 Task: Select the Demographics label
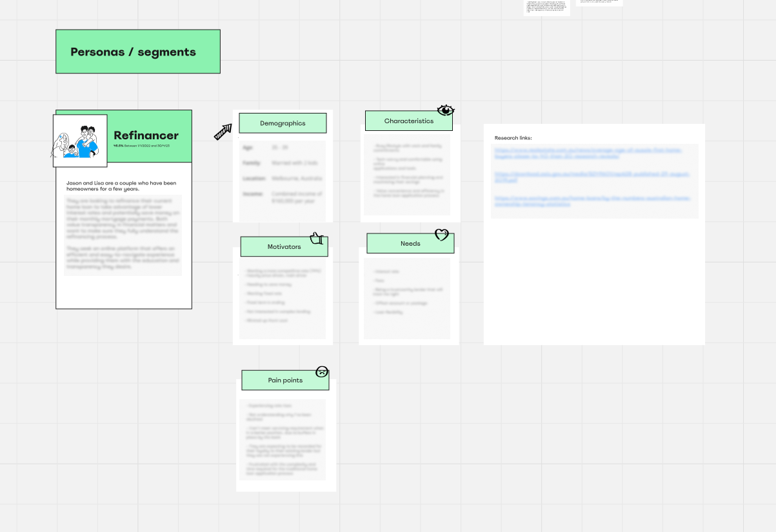(283, 123)
